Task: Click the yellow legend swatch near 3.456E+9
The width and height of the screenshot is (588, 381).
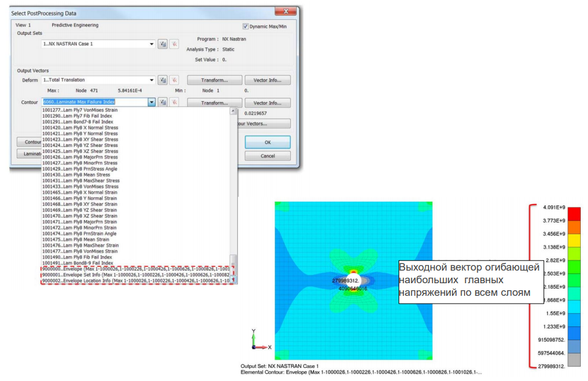Action: pos(574,240)
